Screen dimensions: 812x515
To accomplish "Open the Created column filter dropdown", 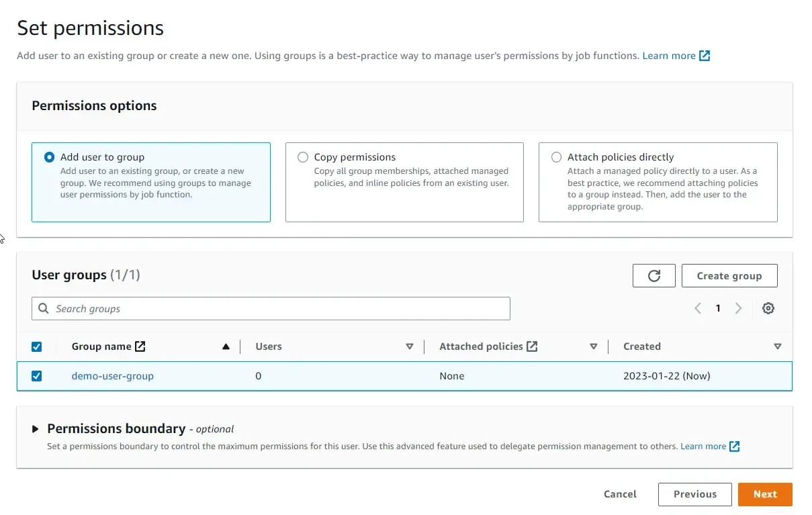I will point(778,346).
